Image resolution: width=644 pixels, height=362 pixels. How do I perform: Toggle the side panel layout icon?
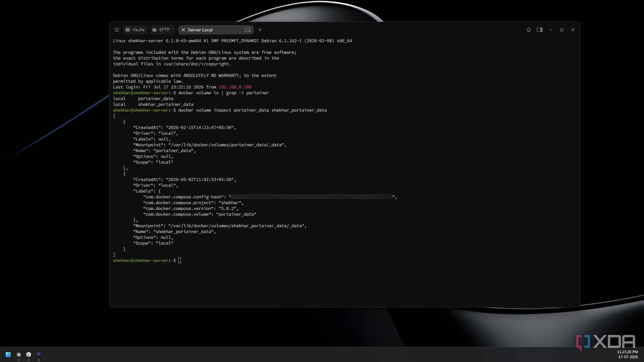(x=540, y=30)
